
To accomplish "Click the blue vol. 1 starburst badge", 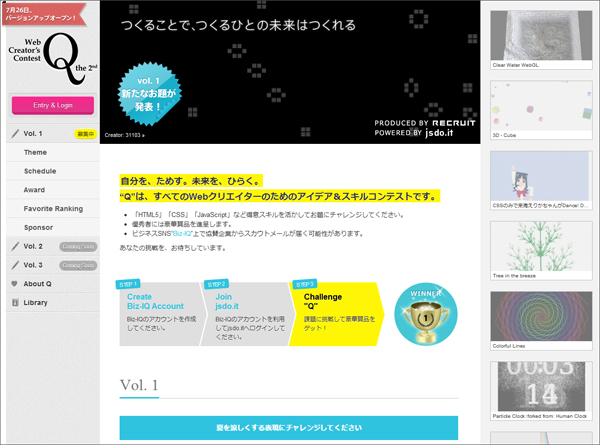I will 149,94.
